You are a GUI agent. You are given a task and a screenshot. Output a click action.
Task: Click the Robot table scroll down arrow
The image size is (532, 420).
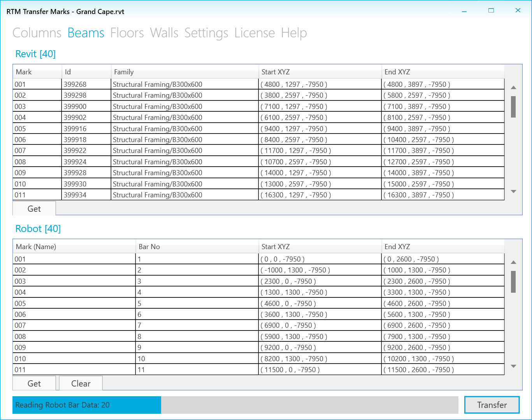[x=513, y=366]
